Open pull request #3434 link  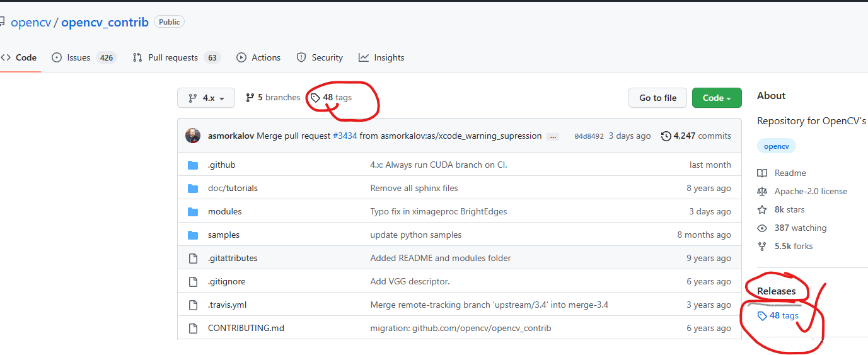pos(345,136)
